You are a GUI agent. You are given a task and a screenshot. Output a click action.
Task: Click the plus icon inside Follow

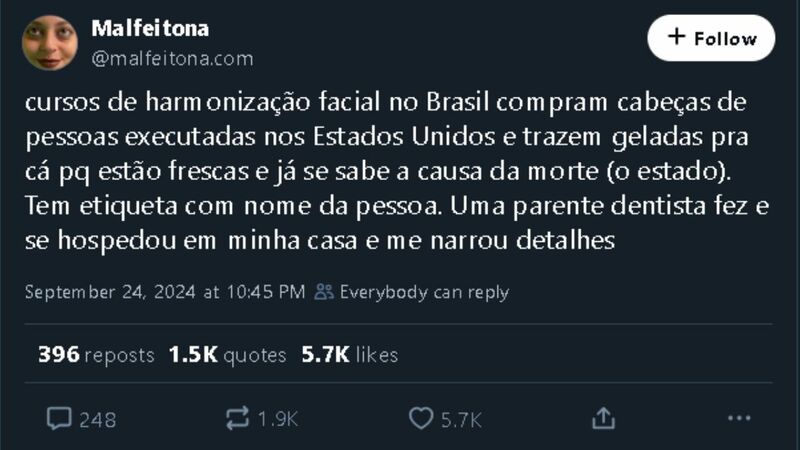pos(677,37)
